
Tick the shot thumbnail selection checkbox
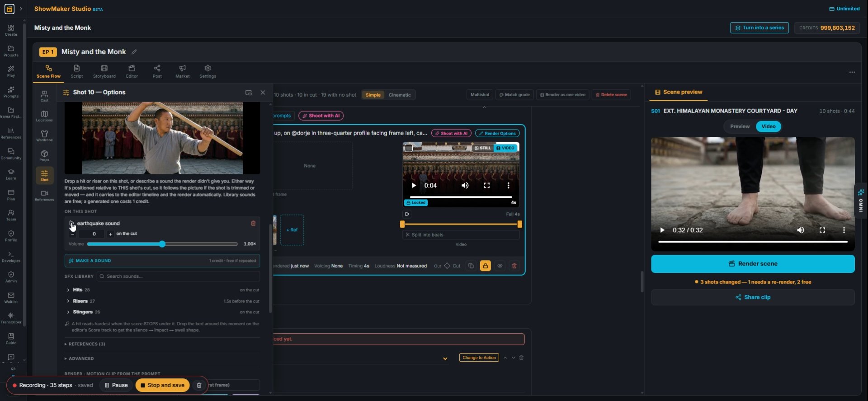click(x=408, y=148)
